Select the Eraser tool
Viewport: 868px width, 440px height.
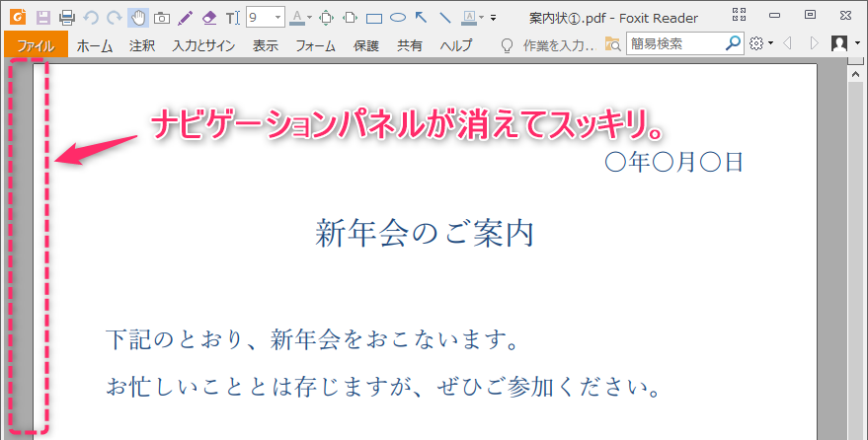pos(208,18)
